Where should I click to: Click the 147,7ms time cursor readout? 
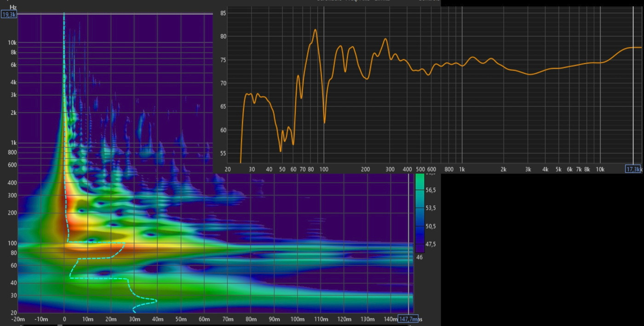tap(408, 319)
